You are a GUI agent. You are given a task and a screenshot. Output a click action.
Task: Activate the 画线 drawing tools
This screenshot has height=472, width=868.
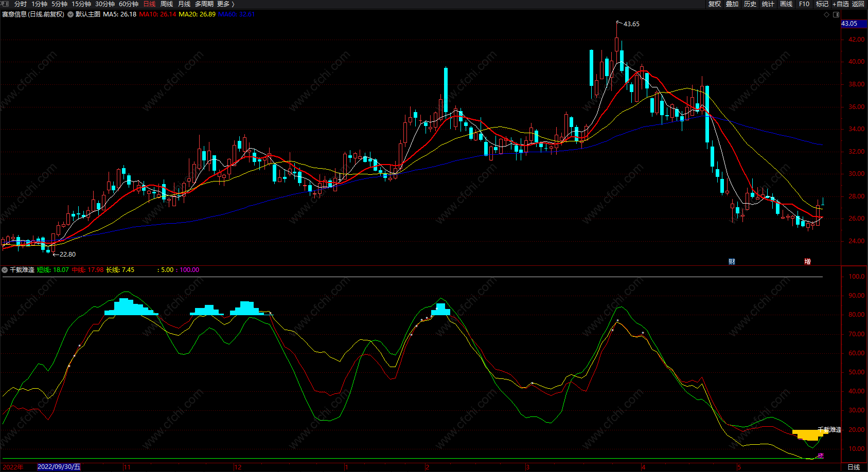pyautogui.click(x=786, y=4)
